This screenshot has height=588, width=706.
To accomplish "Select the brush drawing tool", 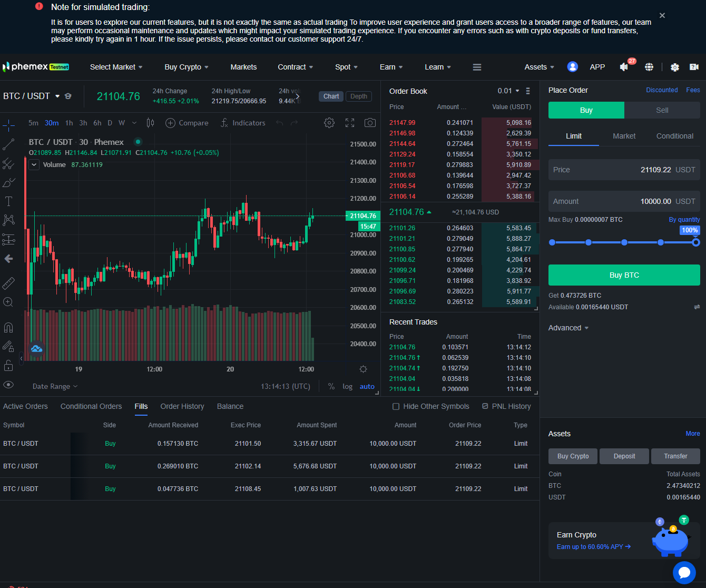I will tap(8, 182).
